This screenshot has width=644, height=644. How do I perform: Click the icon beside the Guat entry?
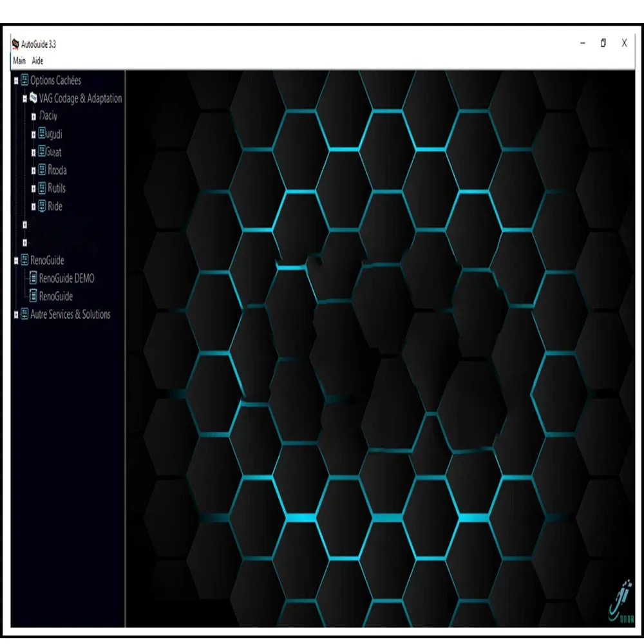point(42,151)
